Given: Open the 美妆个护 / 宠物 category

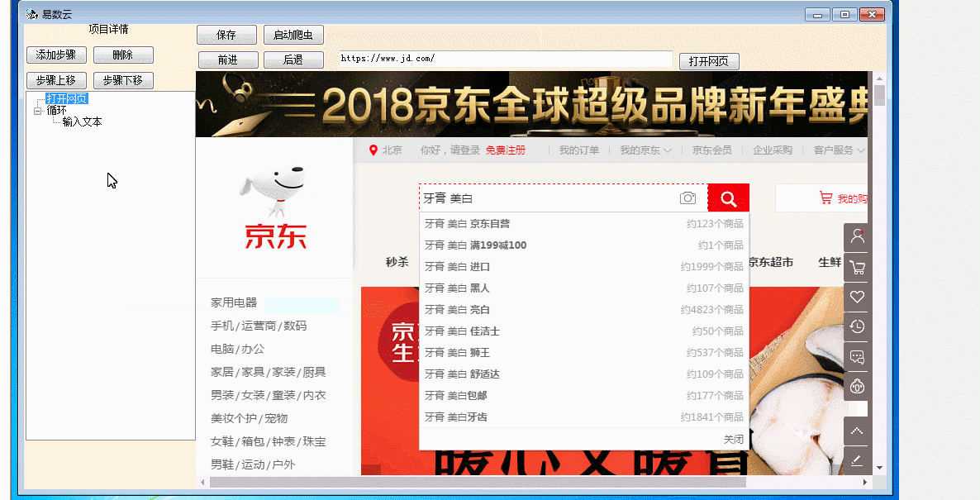Looking at the screenshot, I should pos(250,418).
